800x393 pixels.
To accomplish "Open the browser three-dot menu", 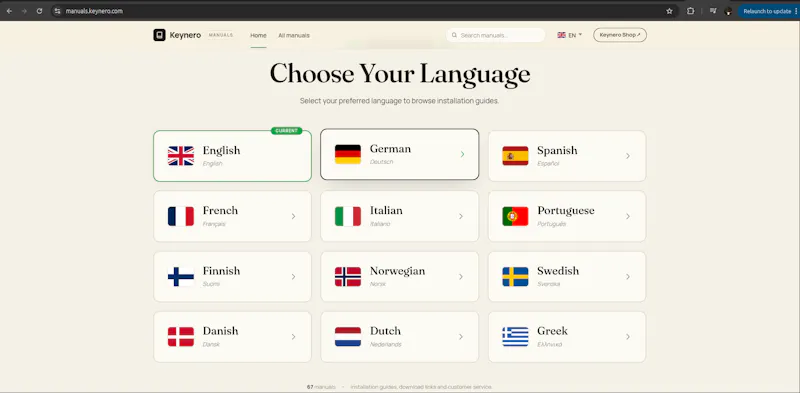I will (795, 11).
